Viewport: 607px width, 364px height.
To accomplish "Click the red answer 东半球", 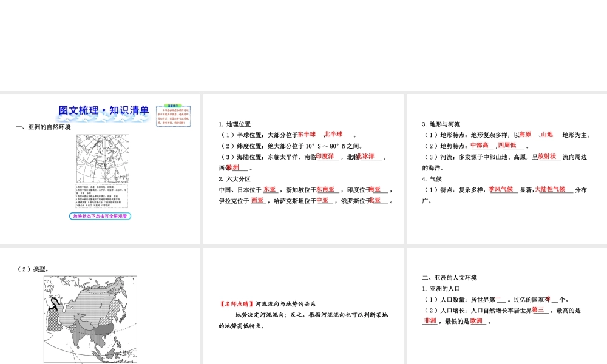I will point(307,135).
